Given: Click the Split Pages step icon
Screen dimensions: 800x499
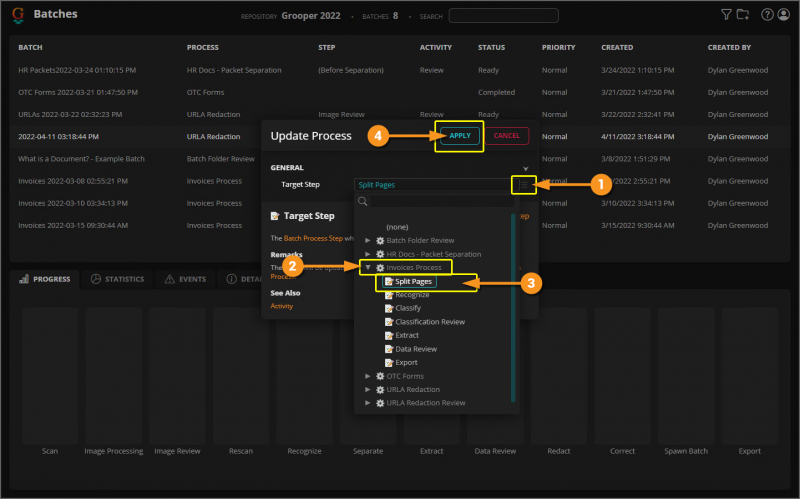Looking at the screenshot, I should click(389, 282).
